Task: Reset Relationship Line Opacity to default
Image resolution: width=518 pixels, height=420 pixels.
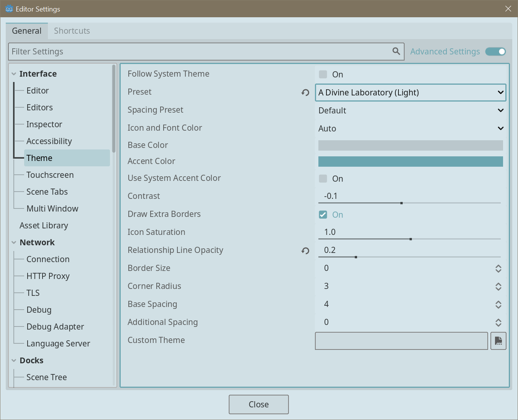Action: pyautogui.click(x=305, y=251)
